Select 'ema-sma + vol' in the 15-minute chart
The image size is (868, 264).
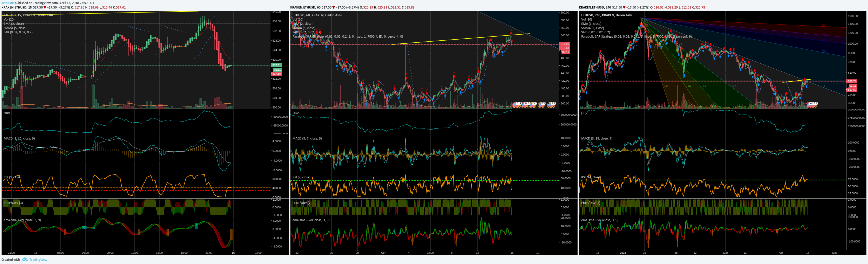(22, 220)
